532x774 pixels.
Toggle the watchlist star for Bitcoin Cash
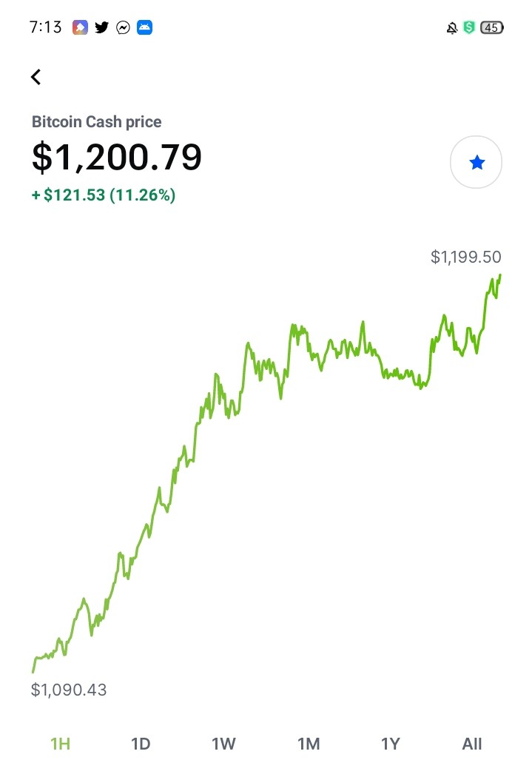point(477,162)
